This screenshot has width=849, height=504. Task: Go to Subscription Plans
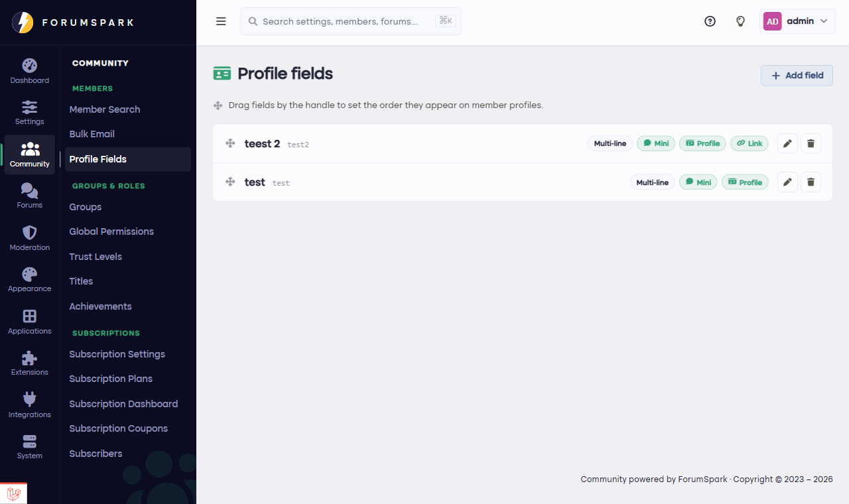tap(111, 379)
